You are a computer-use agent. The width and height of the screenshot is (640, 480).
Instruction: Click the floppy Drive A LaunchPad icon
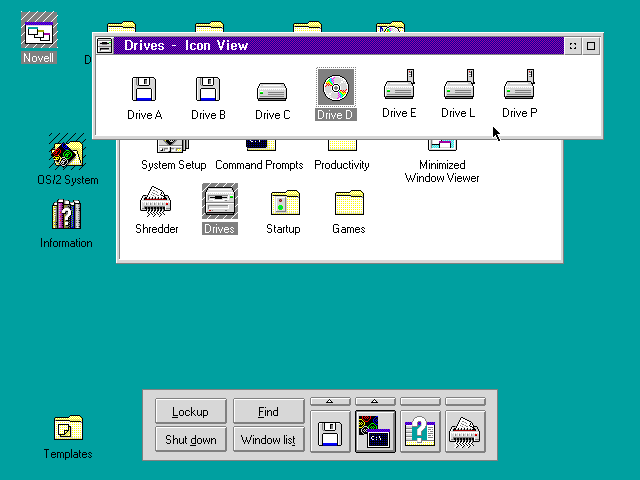pos(330,432)
